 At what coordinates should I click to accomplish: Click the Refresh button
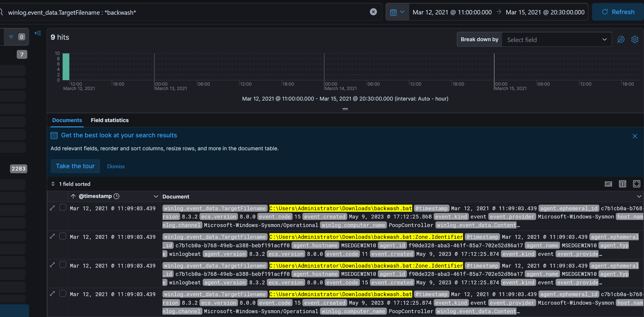pos(618,12)
